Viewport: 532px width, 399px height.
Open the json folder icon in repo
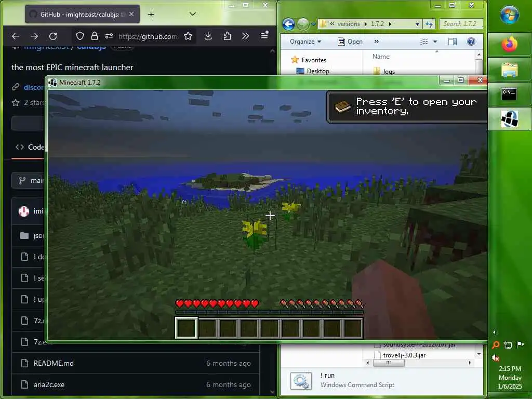(x=24, y=235)
